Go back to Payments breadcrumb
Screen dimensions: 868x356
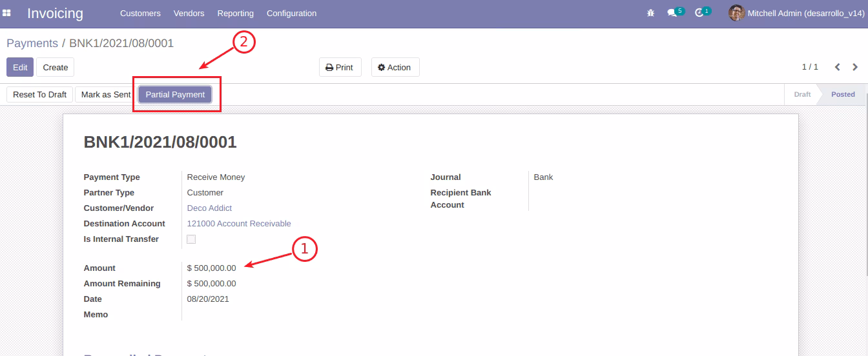[32, 43]
